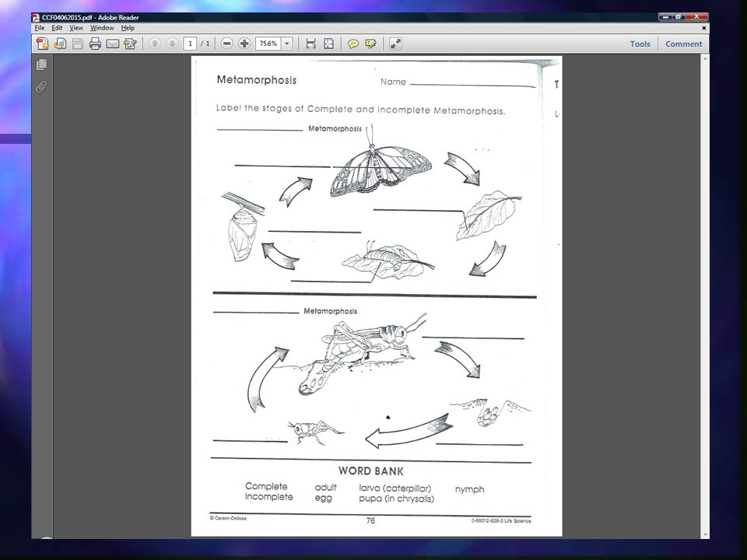The image size is (747, 560).
Task: Add a sticky note comment
Action: [x=353, y=44]
